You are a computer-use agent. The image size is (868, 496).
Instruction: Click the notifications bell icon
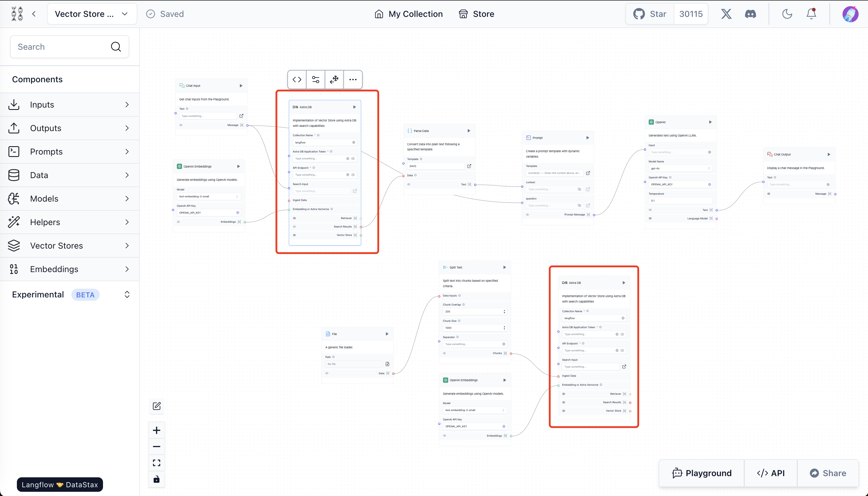[811, 14]
